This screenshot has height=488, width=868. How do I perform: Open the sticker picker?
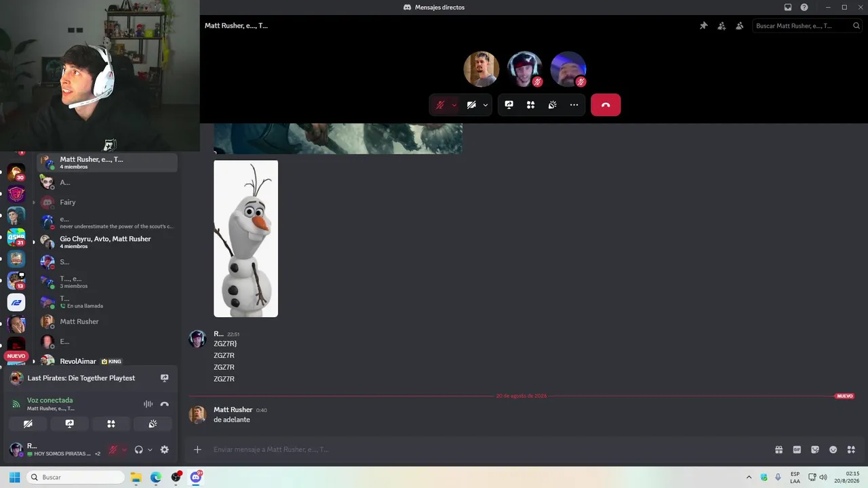[x=815, y=449]
